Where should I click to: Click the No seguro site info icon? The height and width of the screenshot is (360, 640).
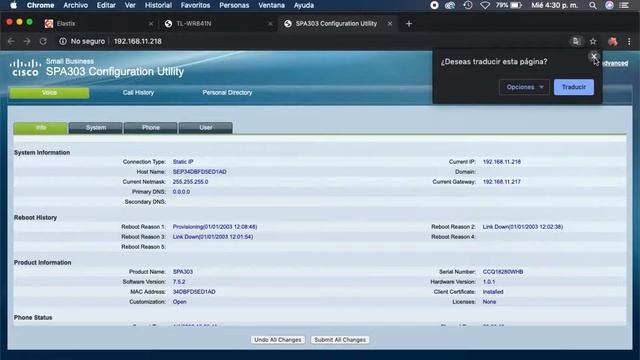(x=62, y=41)
